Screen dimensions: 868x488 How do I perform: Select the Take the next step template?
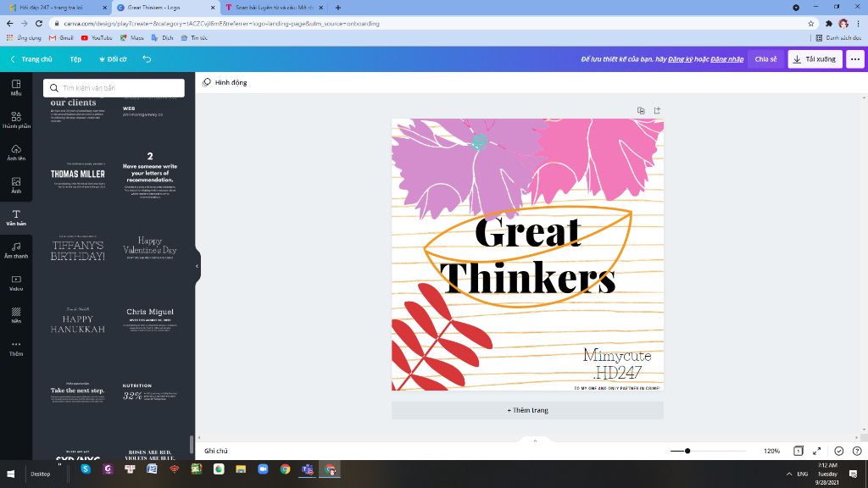click(x=77, y=391)
